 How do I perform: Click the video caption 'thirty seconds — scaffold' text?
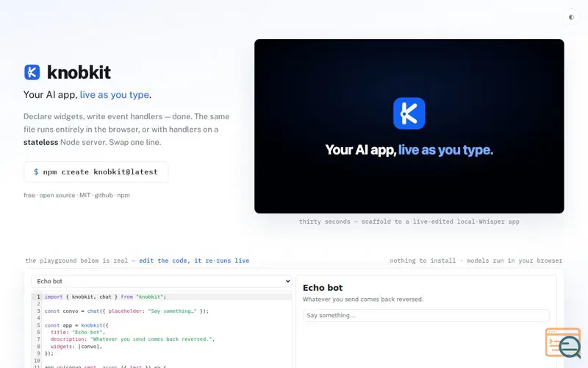(x=409, y=222)
